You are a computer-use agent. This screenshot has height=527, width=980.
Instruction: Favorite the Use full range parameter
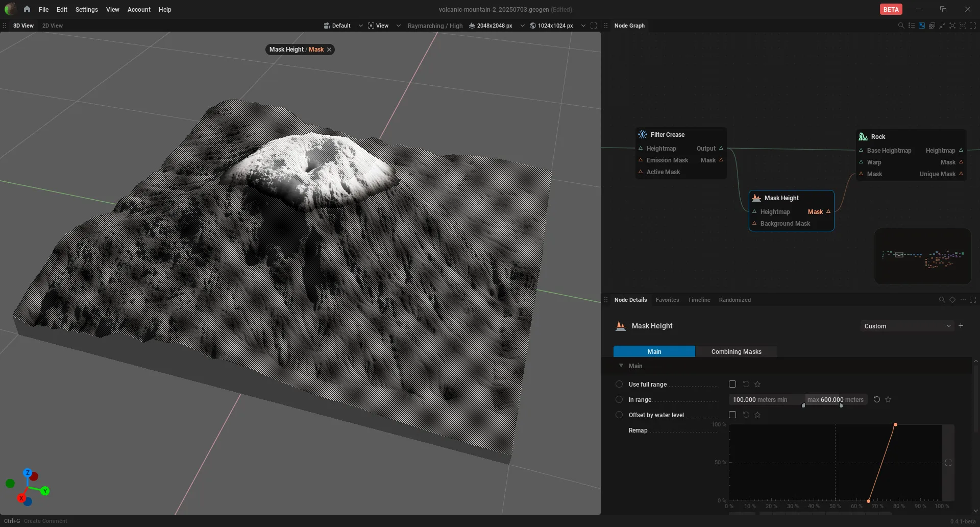(757, 384)
